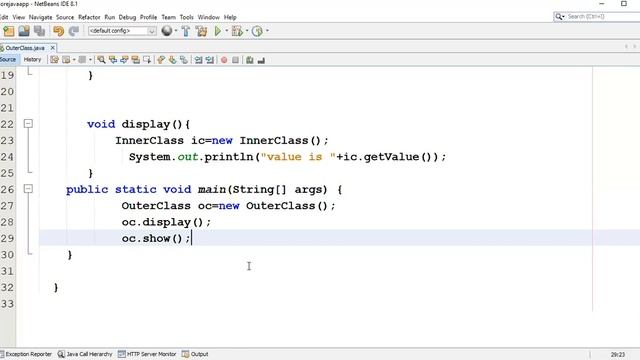
Task: Click the Open Project toolbar icon
Action: tap(24, 31)
